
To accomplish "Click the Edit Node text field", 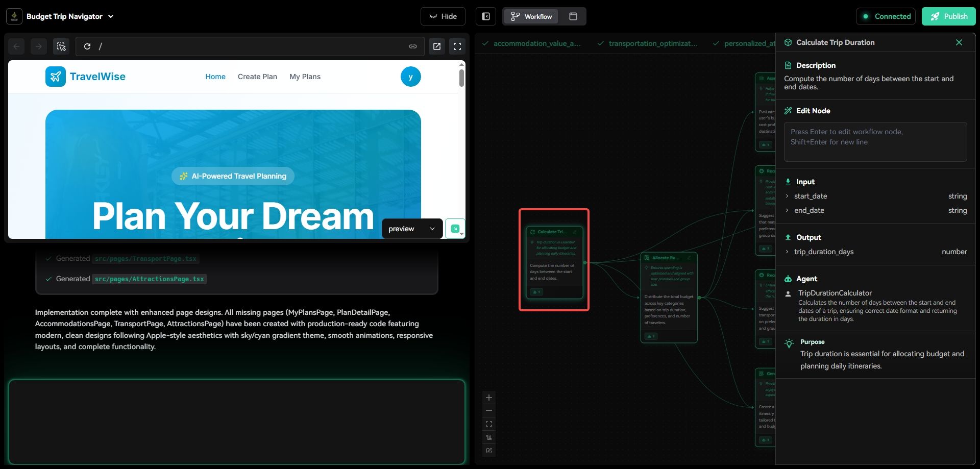I will [875, 142].
